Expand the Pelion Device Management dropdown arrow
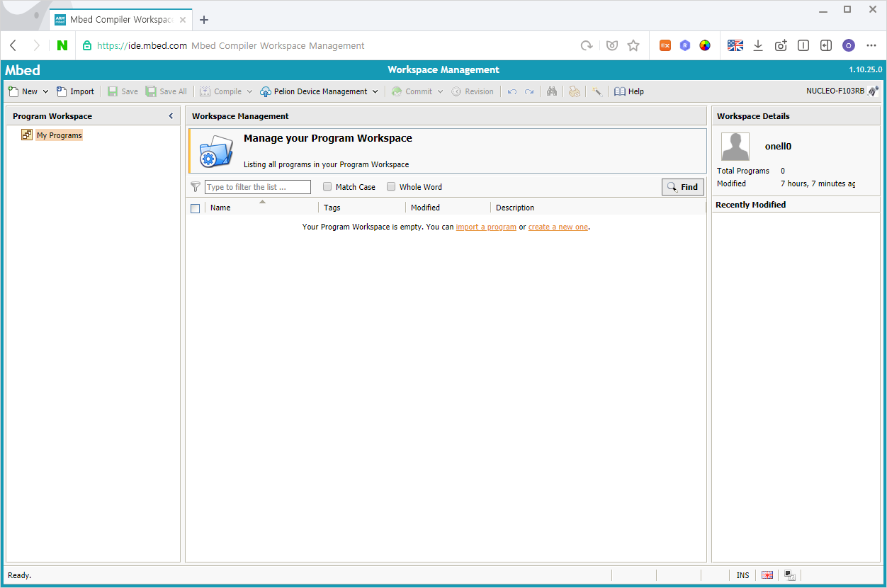 [x=375, y=91]
